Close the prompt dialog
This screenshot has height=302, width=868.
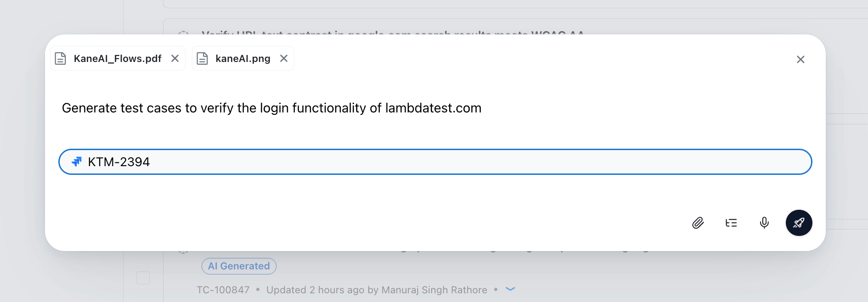[800, 59]
